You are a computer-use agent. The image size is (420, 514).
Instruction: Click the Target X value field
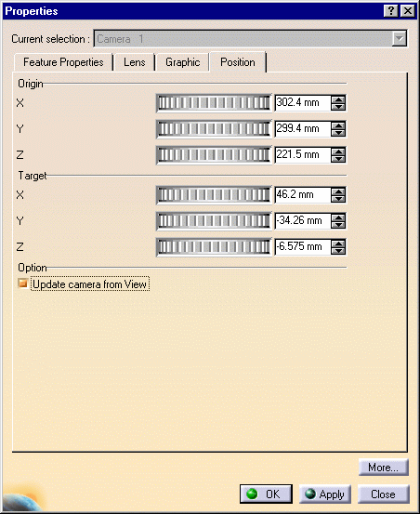pos(302,194)
